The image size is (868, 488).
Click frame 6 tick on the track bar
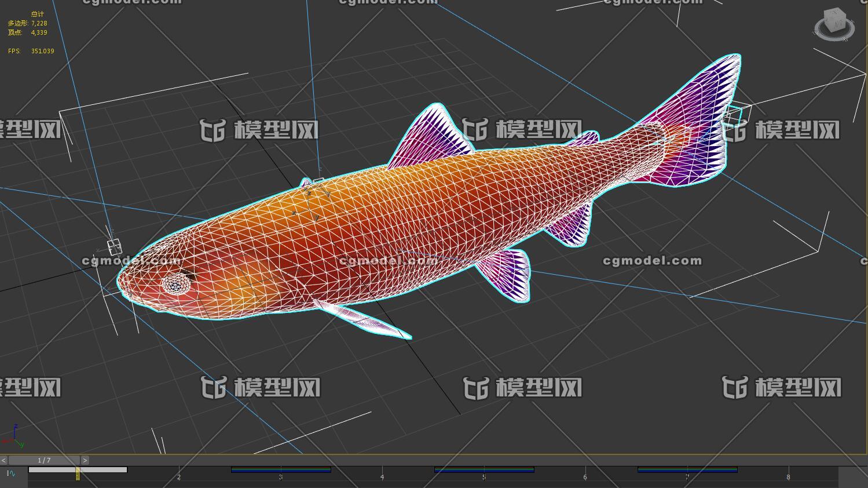tap(585, 476)
